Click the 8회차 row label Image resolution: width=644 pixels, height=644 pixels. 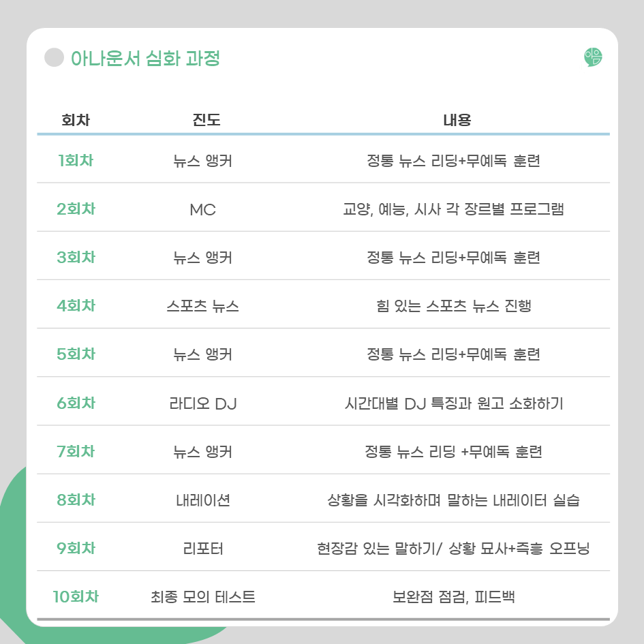(x=76, y=500)
